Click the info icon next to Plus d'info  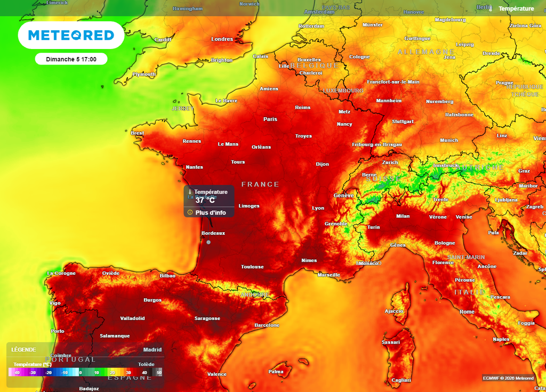190,212
